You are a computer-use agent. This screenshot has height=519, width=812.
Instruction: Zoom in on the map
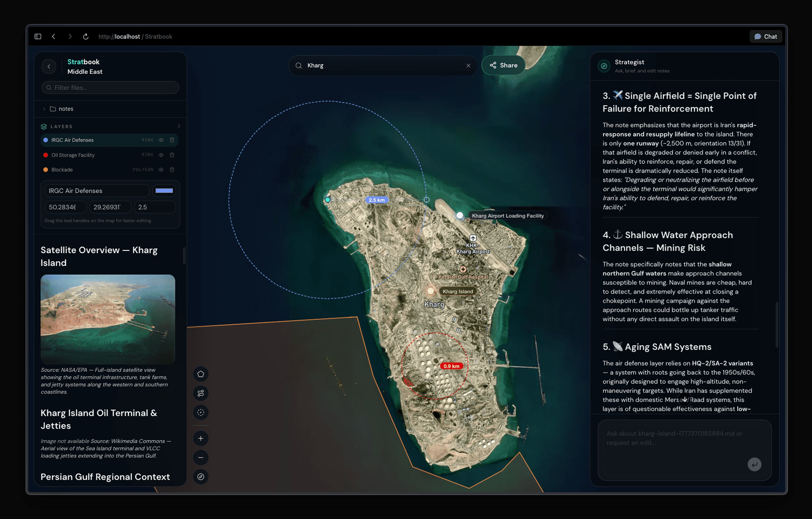(x=201, y=438)
